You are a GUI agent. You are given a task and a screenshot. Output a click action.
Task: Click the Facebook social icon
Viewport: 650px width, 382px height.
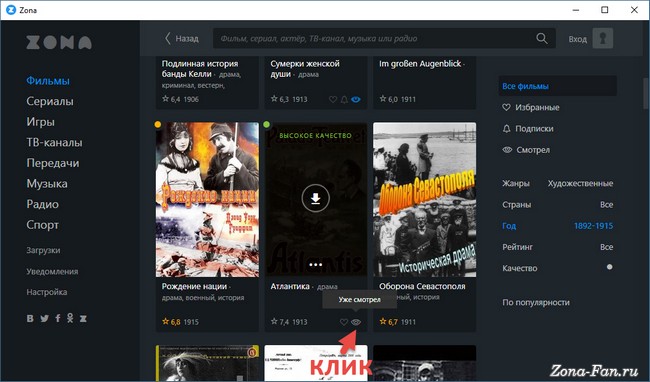point(58,318)
